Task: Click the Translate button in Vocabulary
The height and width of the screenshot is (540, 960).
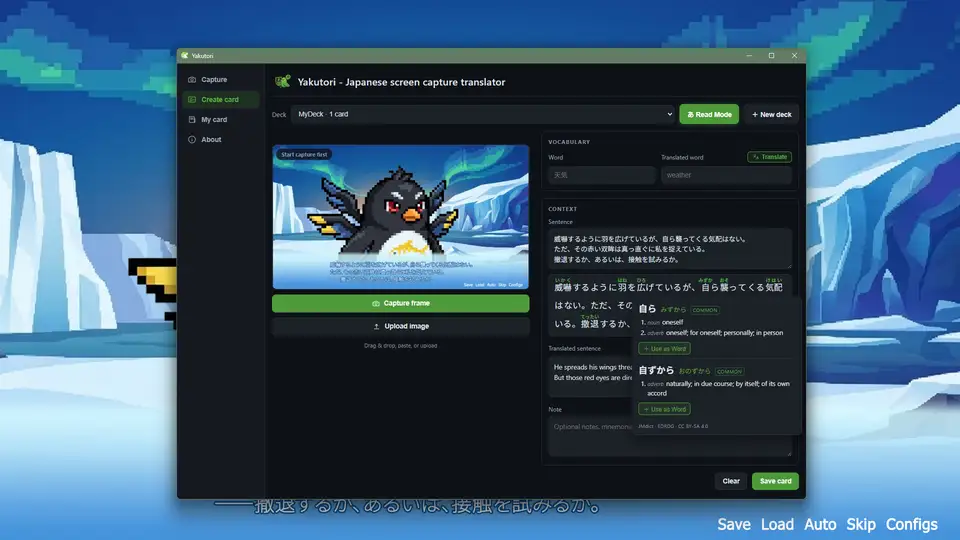Action: [x=770, y=157]
